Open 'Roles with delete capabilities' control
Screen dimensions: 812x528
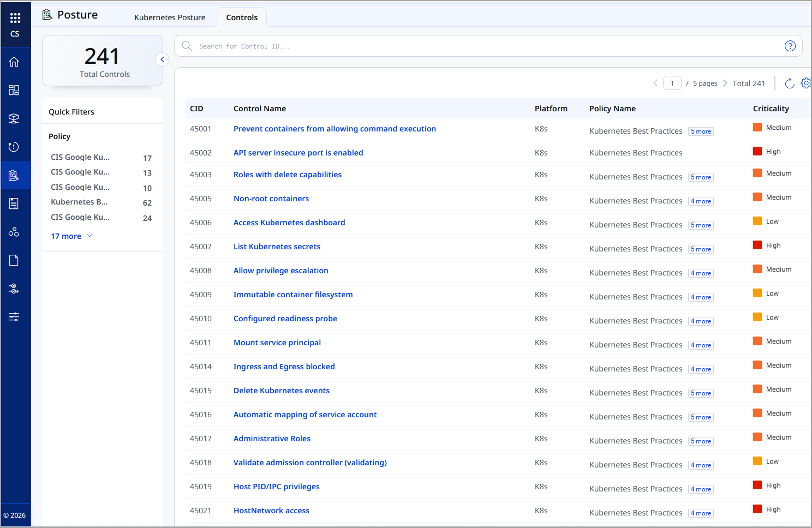(x=288, y=175)
